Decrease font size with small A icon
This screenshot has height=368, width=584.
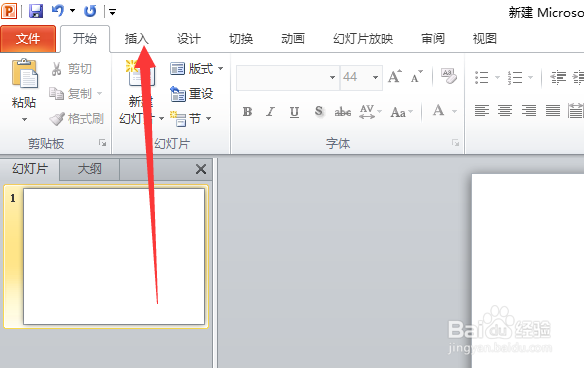click(x=417, y=77)
